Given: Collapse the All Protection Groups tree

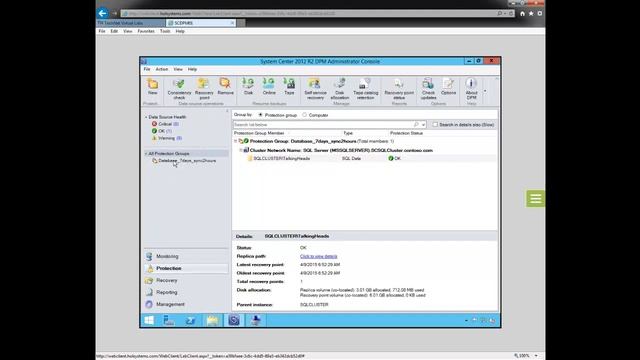Looking at the screenshot, I should click(146, 154).
